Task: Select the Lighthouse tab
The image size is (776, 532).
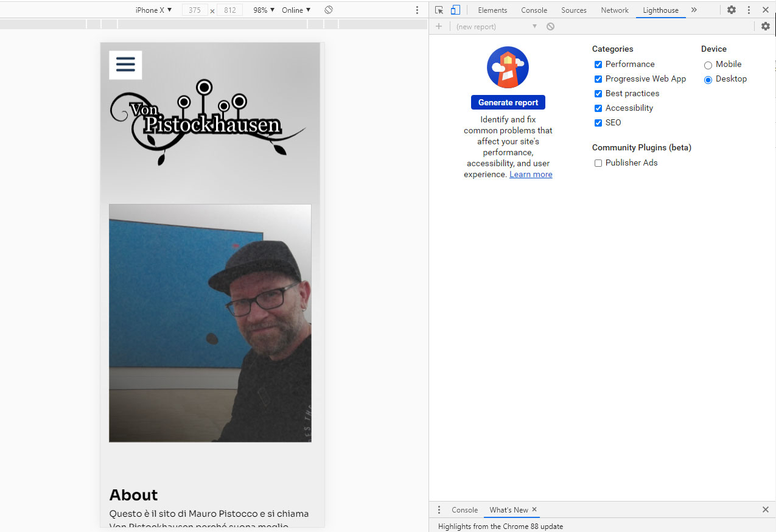Action: (x=661, y=10)
